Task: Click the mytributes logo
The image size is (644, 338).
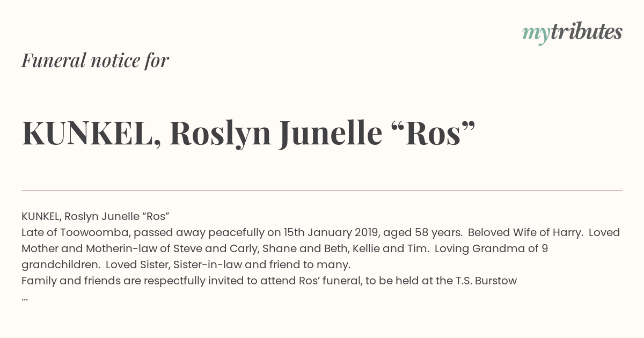Action: (572, 32)
